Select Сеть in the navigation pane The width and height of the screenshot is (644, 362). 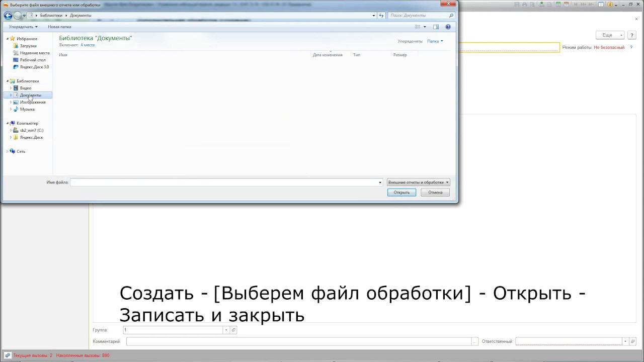tap(21, 151)
